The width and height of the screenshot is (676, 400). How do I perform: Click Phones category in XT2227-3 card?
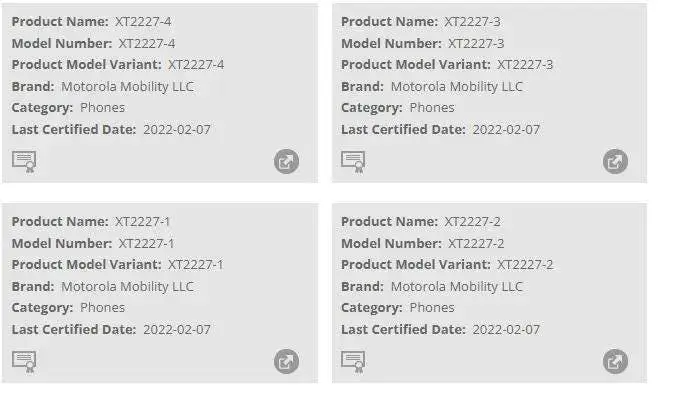[432, 108]
